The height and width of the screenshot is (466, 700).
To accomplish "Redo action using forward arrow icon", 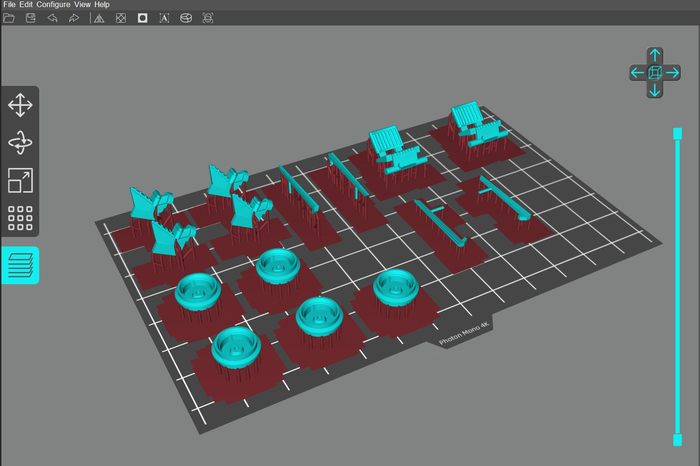I will coord(74,18).
